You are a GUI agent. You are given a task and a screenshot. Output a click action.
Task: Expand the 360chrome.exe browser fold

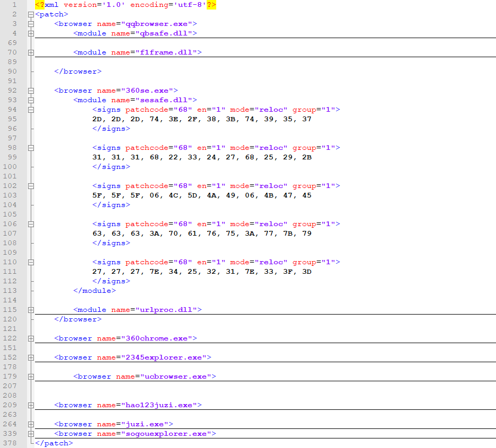click(x=31, y=338)
